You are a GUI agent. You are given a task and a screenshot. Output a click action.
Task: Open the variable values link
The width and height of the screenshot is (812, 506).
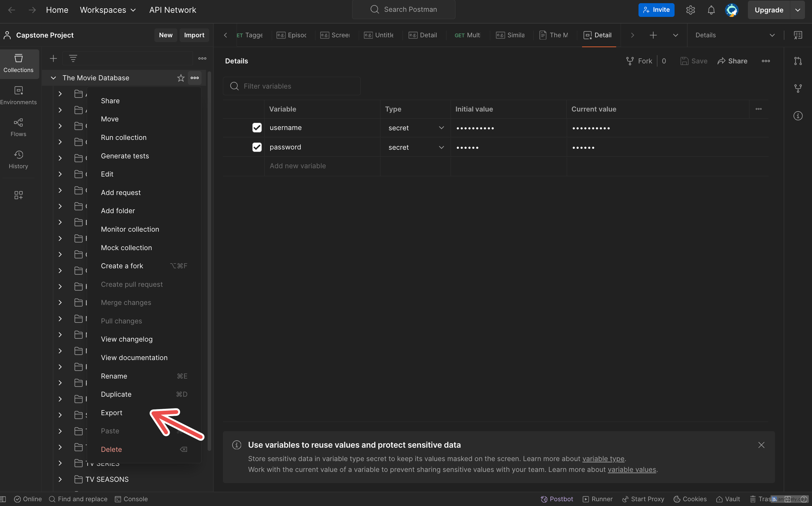pyautogui.click(x=632, y=470)
